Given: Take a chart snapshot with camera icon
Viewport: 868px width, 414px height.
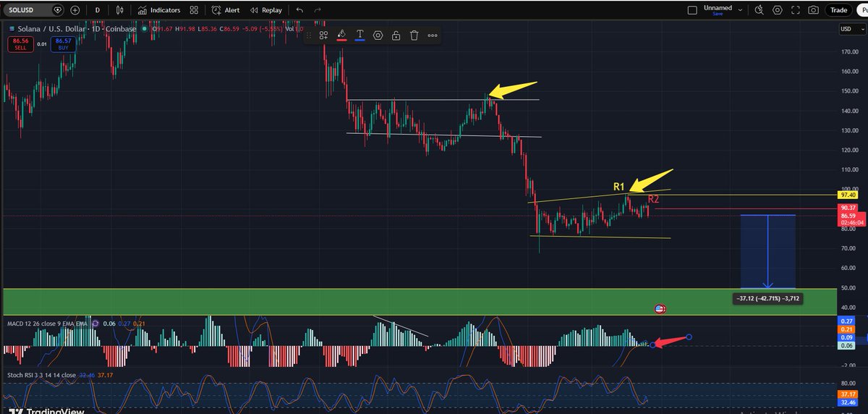Looking at the screenshot, I should click(814, 10).
